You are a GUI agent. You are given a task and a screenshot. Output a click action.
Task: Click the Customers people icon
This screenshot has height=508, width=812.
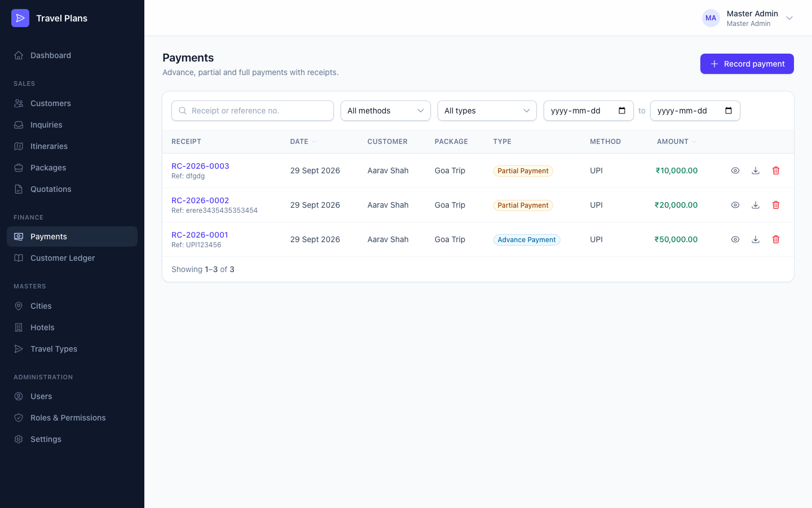pos(19,103)
